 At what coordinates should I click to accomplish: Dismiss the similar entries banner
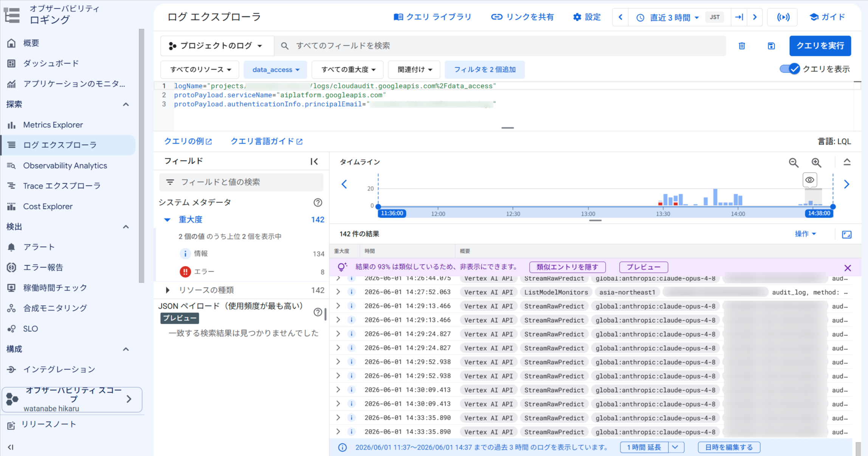tap(848, 268)
